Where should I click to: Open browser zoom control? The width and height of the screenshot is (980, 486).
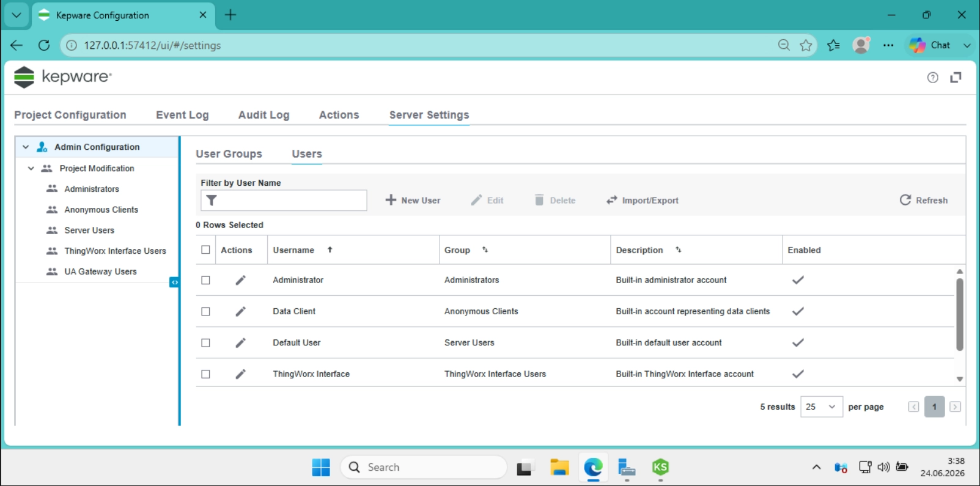tap(784, 45)
